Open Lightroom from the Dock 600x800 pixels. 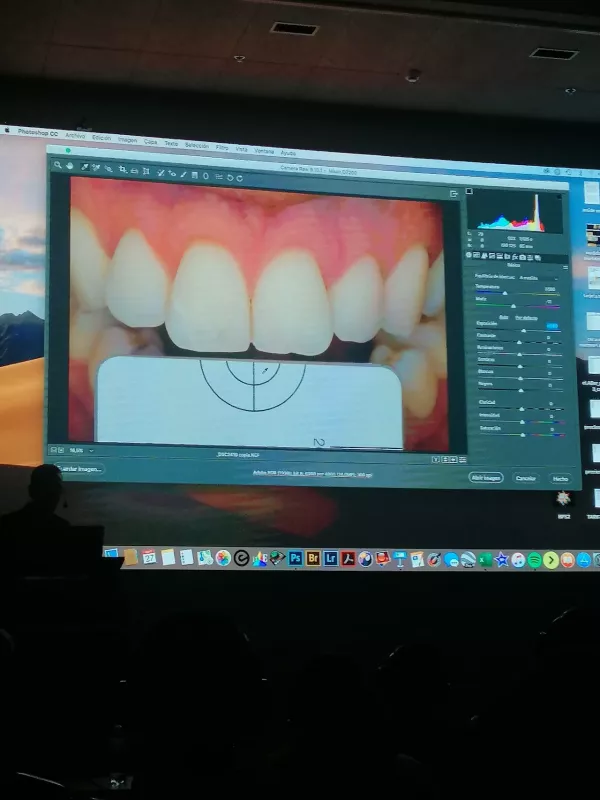(330, 558)
